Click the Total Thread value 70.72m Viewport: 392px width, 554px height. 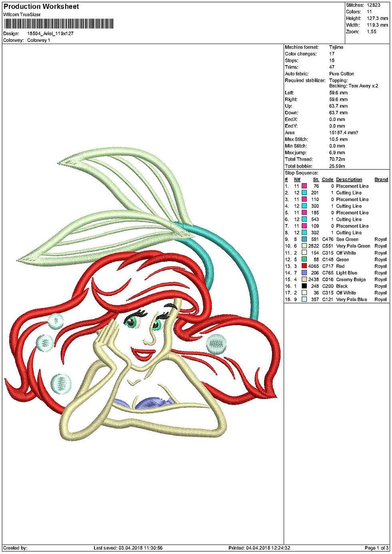[337, 159]
